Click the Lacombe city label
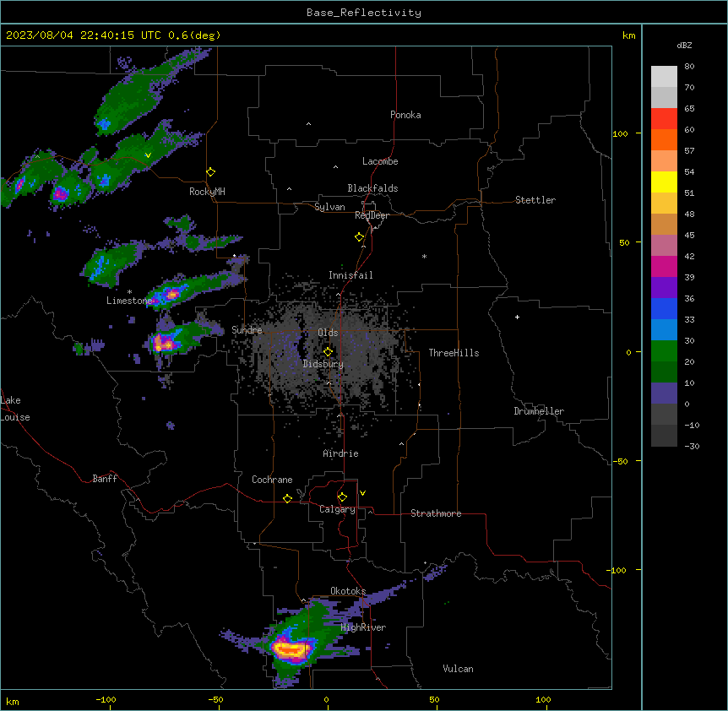 (x=380, y=161)
